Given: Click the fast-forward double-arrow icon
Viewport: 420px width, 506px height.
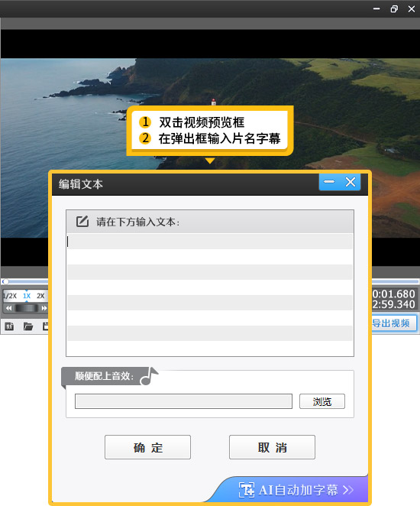Looking at the screenshot, I should [x=44, y=308].
